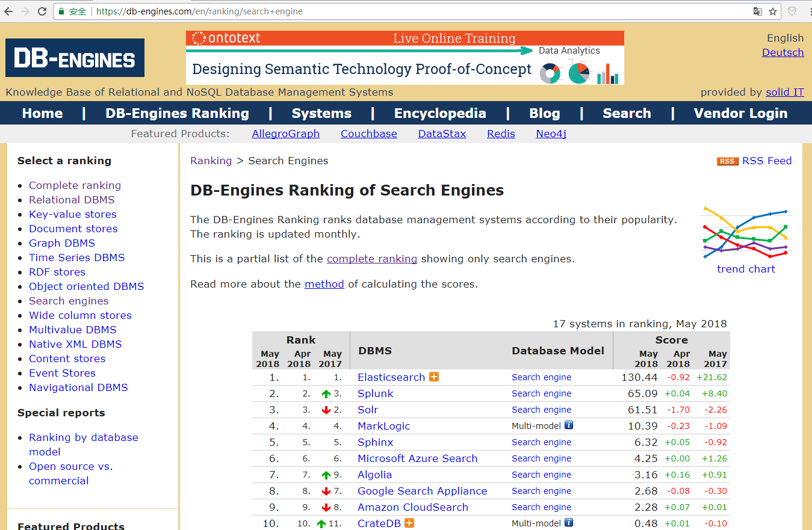Click the shield extension icon
Image resolution: width=812 pixels, height=530 pixels.
pos(793,11)
